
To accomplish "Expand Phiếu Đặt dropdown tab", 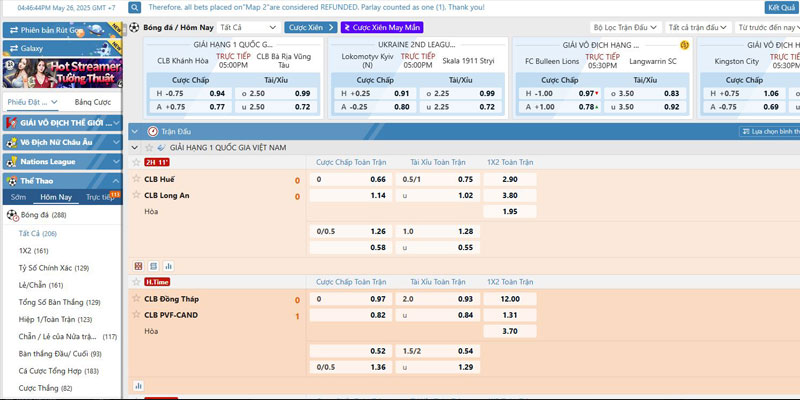I will tap(33, 102).
